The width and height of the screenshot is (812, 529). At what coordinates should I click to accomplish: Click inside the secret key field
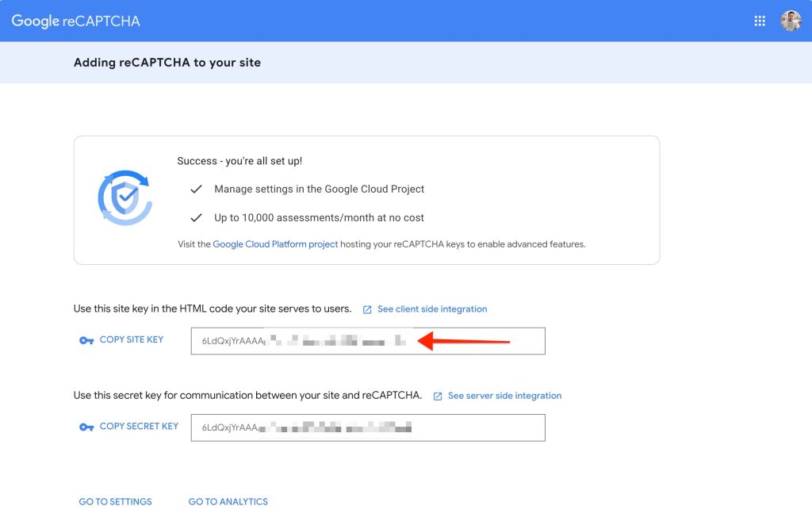tap(368, 427)
